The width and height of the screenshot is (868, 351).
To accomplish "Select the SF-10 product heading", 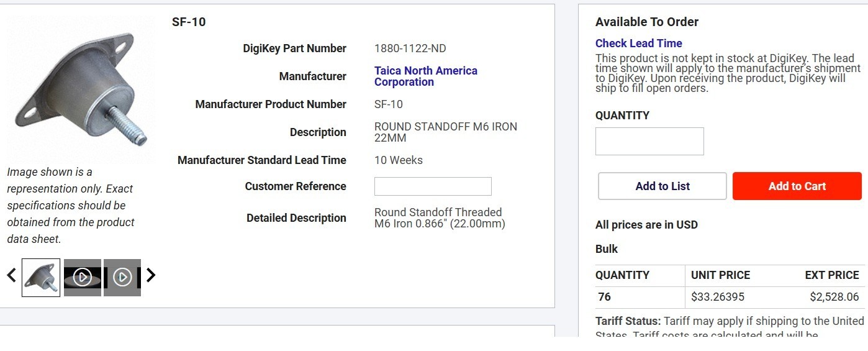I will click(189, 22).
